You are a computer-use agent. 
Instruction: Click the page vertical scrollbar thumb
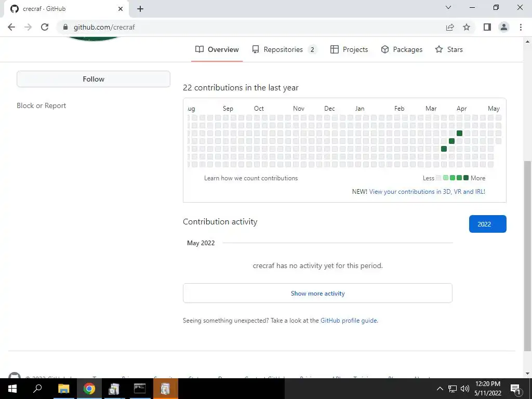527,256
